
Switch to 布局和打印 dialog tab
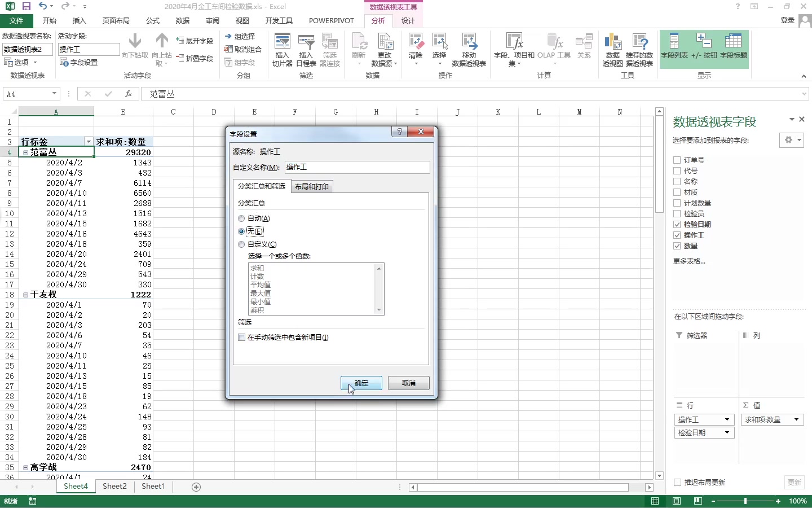312,186
